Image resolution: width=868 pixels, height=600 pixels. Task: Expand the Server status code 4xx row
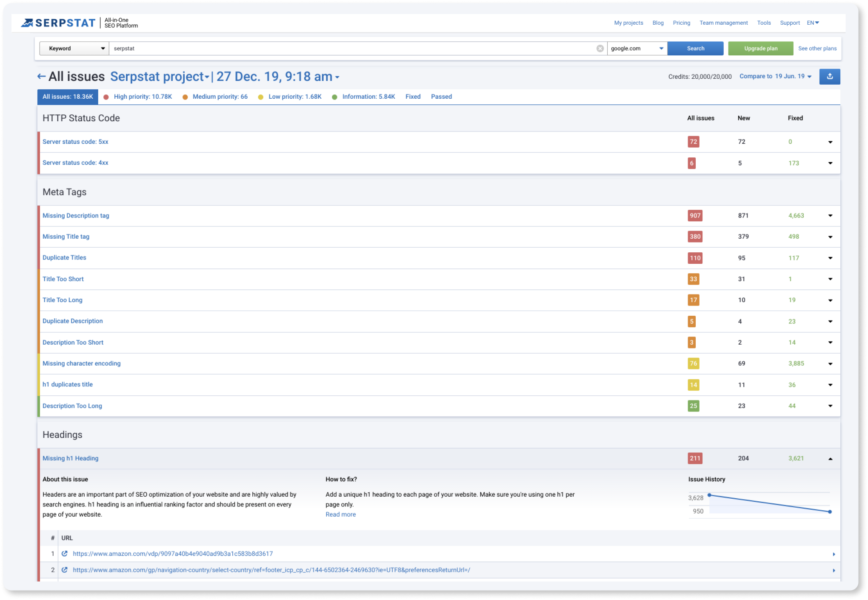tap(830, 163)
